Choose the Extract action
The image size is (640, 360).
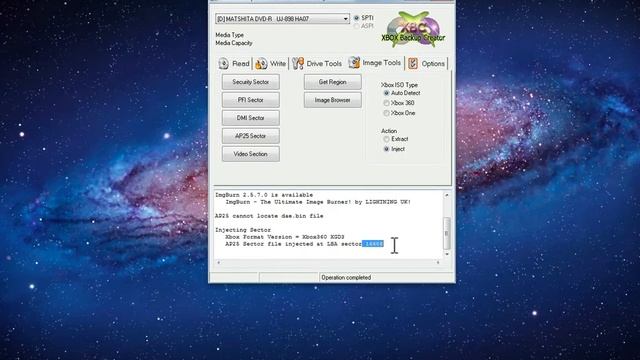(386, 139)
